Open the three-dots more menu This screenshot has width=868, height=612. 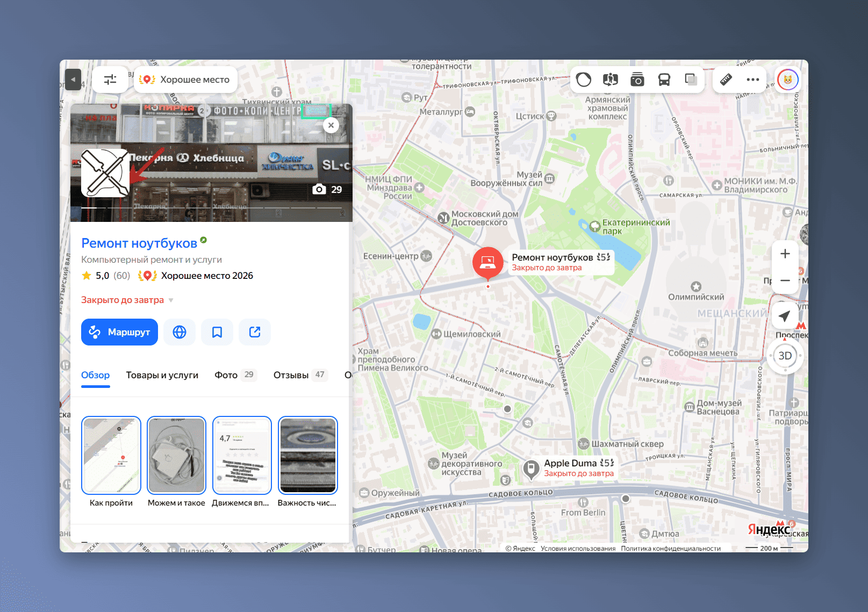pyautogui.click(x=753, y=80)
